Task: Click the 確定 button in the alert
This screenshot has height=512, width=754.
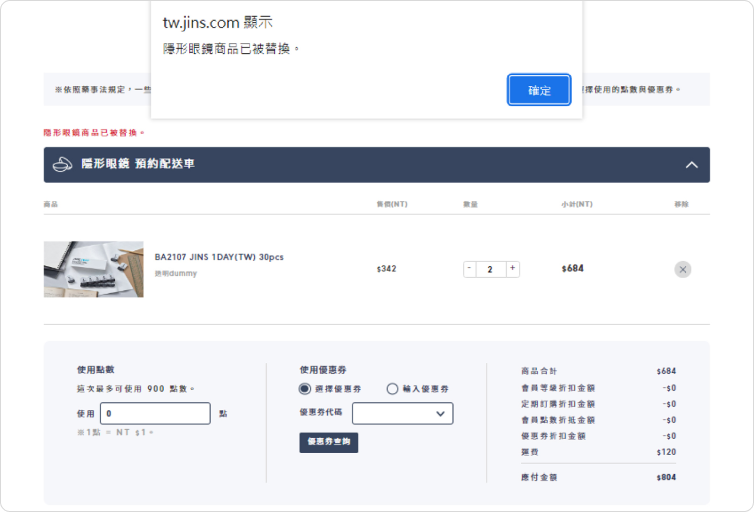Action: pos(539,90)
